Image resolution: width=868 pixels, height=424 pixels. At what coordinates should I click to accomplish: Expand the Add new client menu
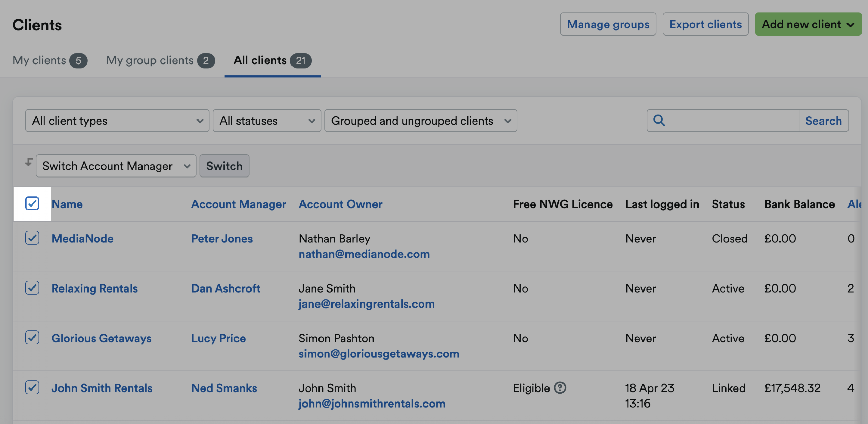click(808, 24)
